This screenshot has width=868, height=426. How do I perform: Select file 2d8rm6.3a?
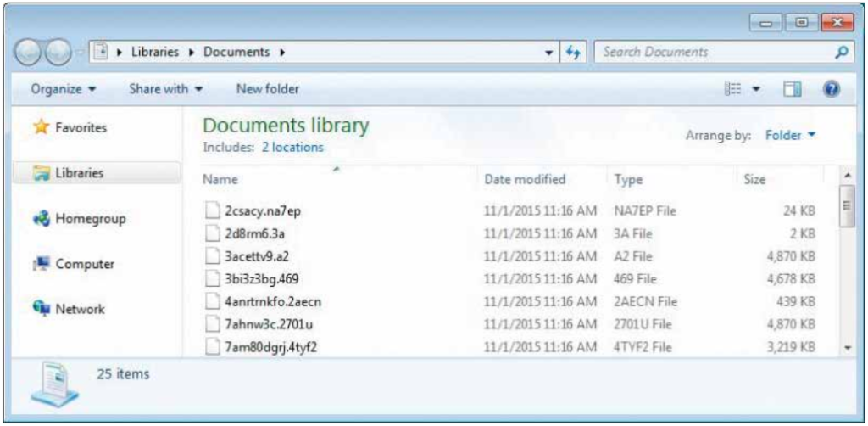(x=254, y=233)
